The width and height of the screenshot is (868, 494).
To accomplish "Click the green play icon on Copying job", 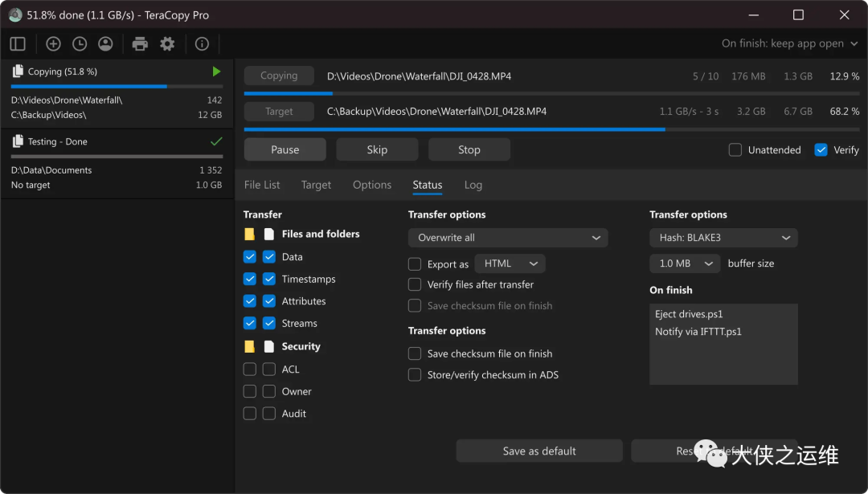I will [x=216, y=71].
